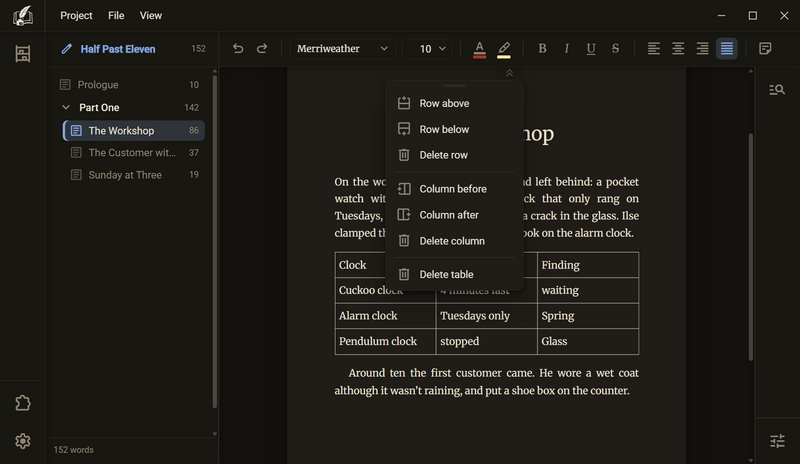Viewport: 800px width, 464px height.
Task: Click the quill app logo icon
Action: tap(22, 16)
